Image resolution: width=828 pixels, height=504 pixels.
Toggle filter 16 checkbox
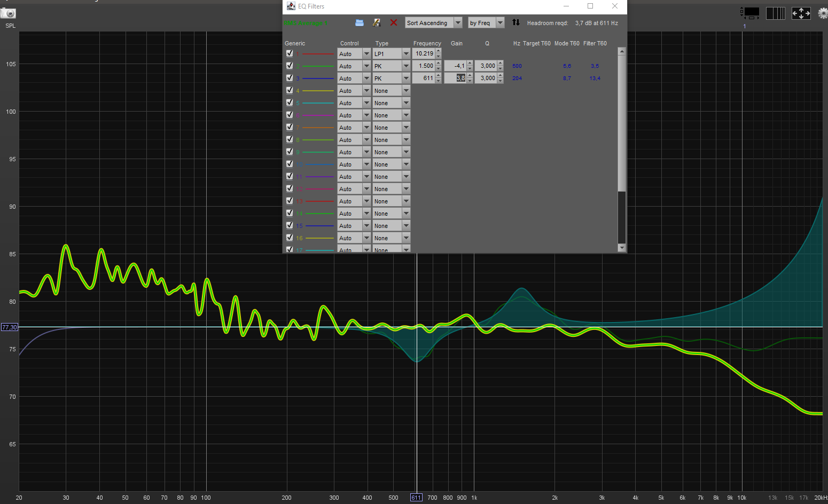[290, 238]
